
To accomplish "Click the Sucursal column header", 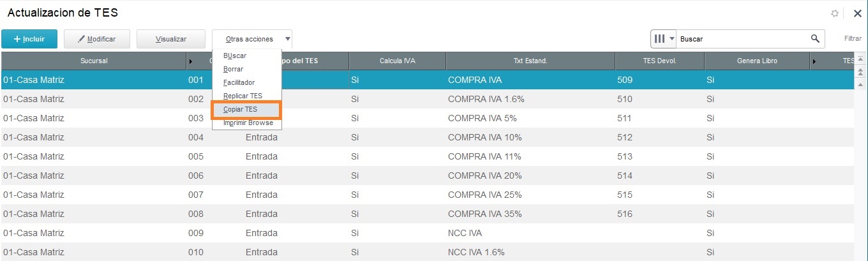I will pyautogui.click(x=94, y=61).
